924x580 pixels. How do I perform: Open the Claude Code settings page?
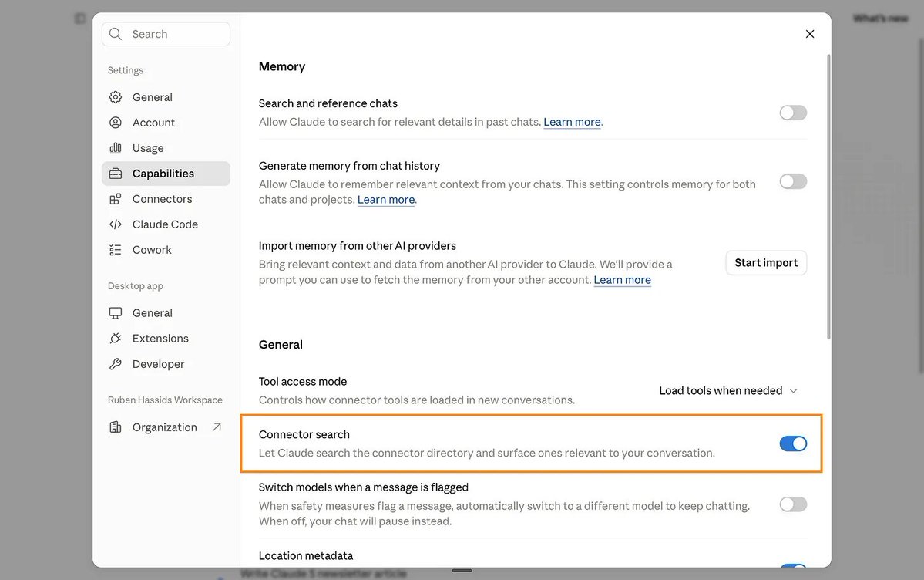166,224
